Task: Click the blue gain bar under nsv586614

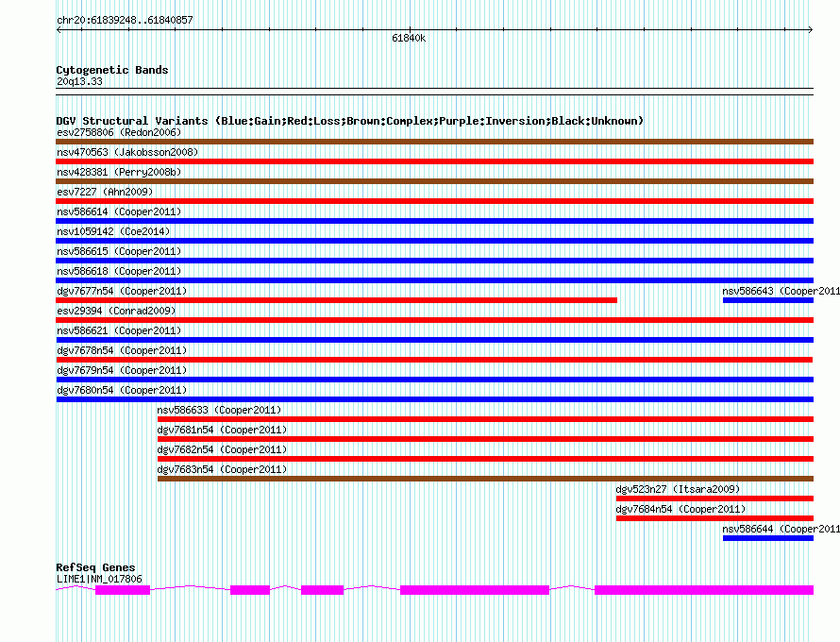Action: (x=434, y=221)
